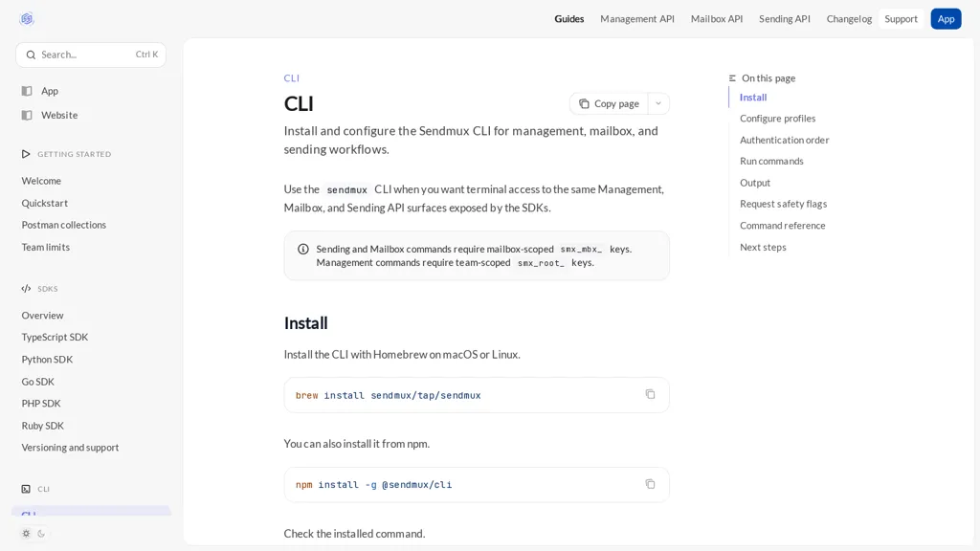This screenshot has width=980, height=551.
Task: Click the inline sendmux code word
Action: (346, 190)
